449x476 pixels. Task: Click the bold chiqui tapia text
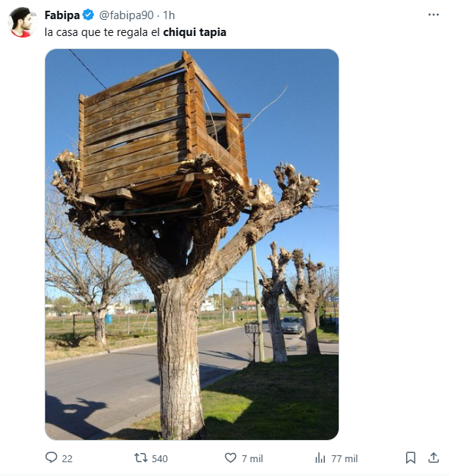[195, 32]
